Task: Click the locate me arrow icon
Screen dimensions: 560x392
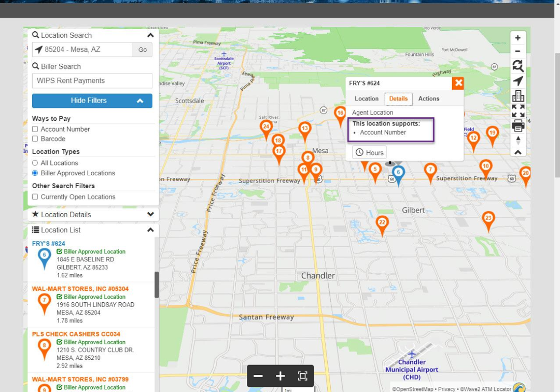Action: point(518,81)
